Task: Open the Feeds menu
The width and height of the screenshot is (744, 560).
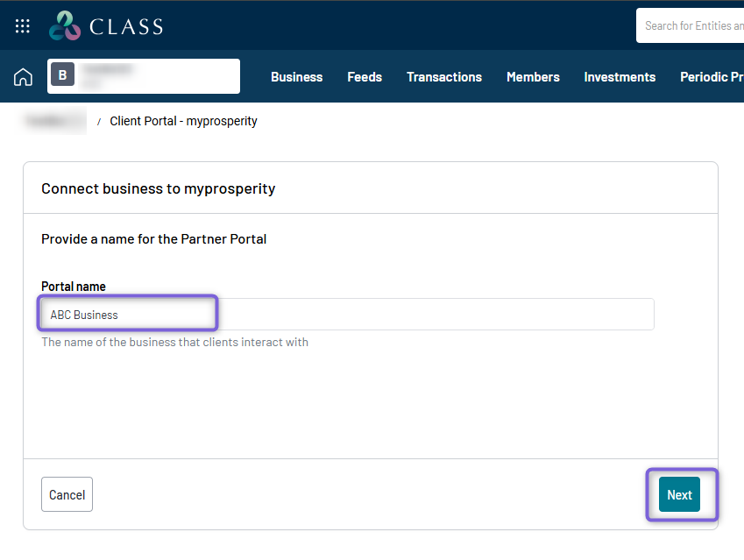Action: point(365,77)
